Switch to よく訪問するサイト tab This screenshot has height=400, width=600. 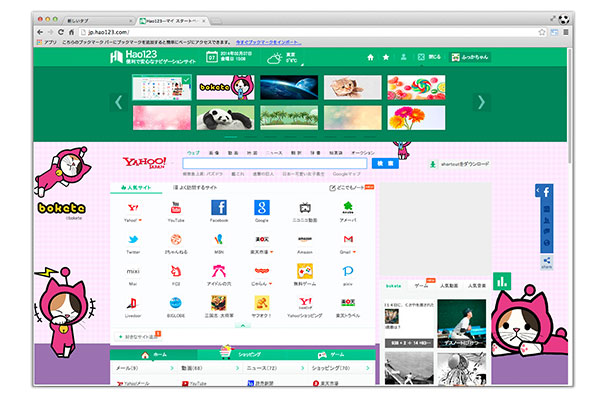point(195,188)
